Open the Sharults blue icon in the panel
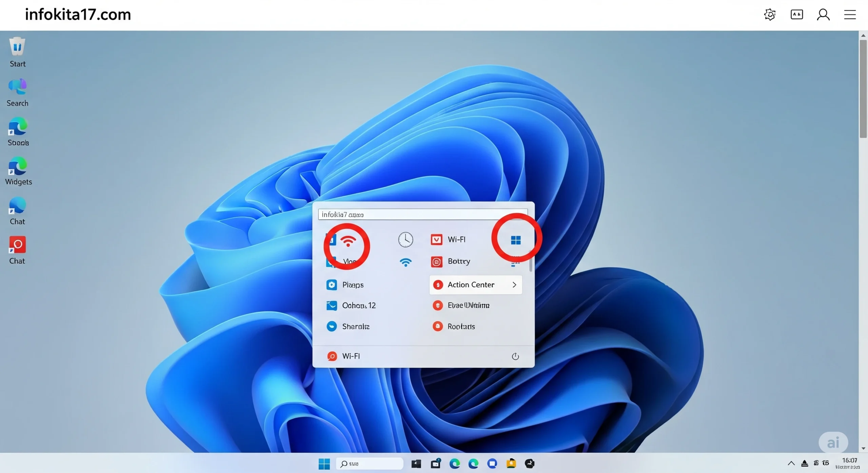 click(x=331, y=326)
